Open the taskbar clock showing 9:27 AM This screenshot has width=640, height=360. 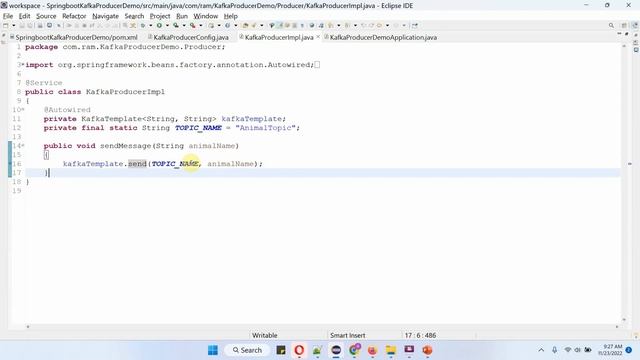click(610, 350)
